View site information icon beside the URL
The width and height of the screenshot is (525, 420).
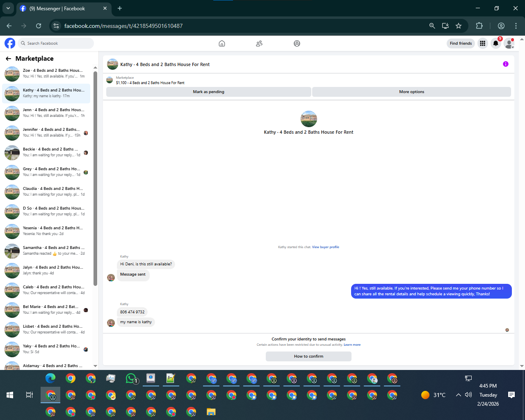(57, 26)
